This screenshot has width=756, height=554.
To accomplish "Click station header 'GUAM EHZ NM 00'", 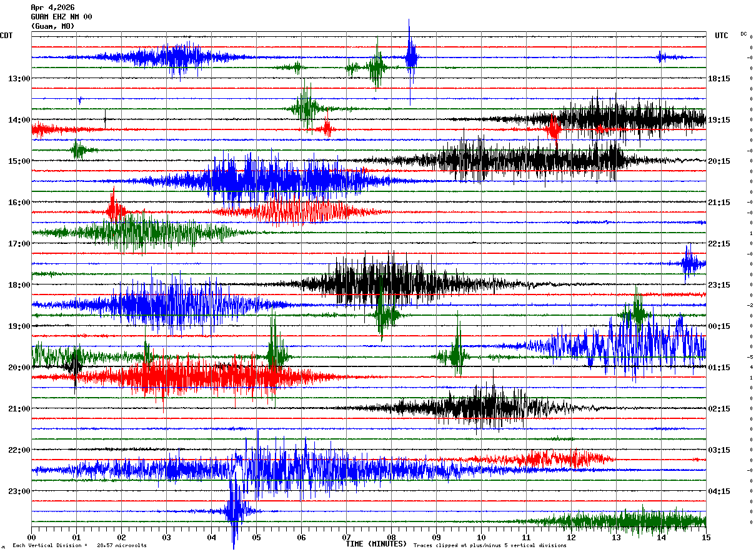I will click(x=61, y=17).
